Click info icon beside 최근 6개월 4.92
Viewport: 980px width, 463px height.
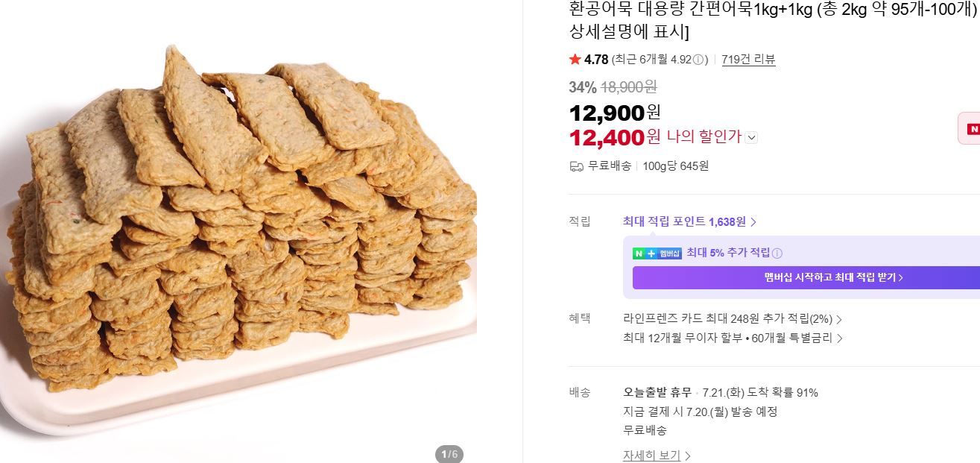tap(699, 60)
